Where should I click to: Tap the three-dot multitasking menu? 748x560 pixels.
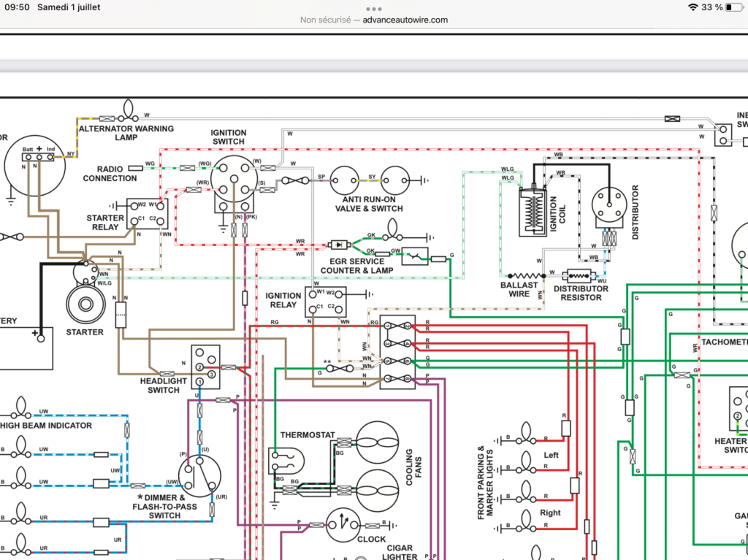click(x=374, y=9)
